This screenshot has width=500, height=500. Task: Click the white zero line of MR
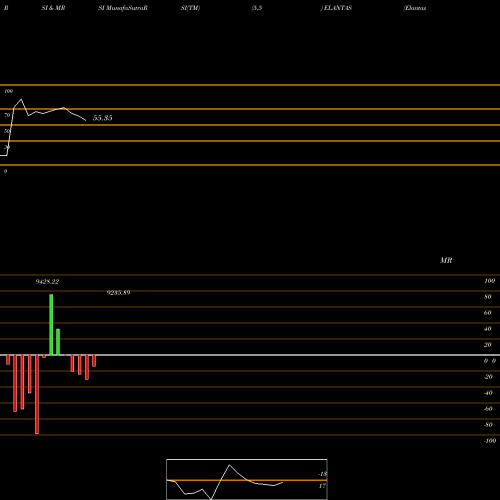250,355
